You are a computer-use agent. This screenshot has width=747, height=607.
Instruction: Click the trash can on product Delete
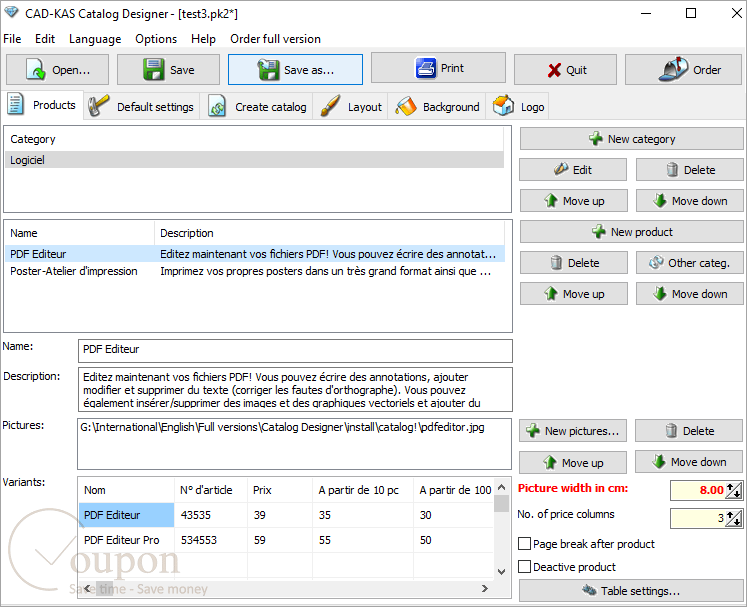[556, 263]
